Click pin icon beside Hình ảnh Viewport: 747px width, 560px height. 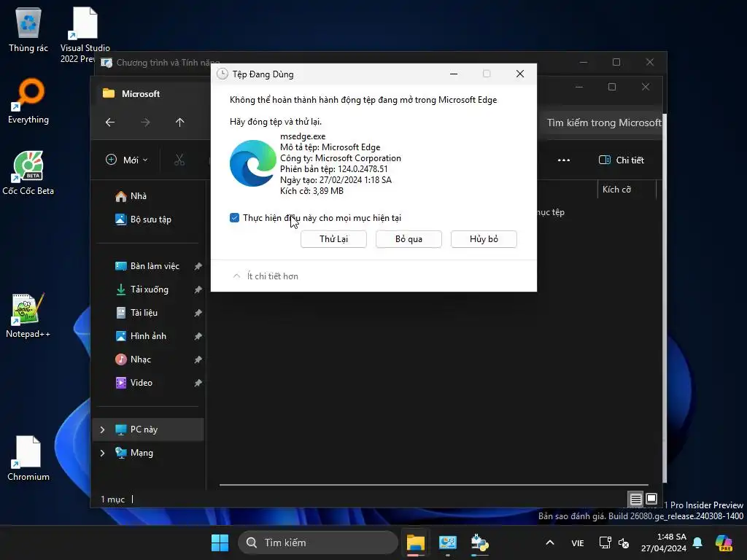coord(198,336)
